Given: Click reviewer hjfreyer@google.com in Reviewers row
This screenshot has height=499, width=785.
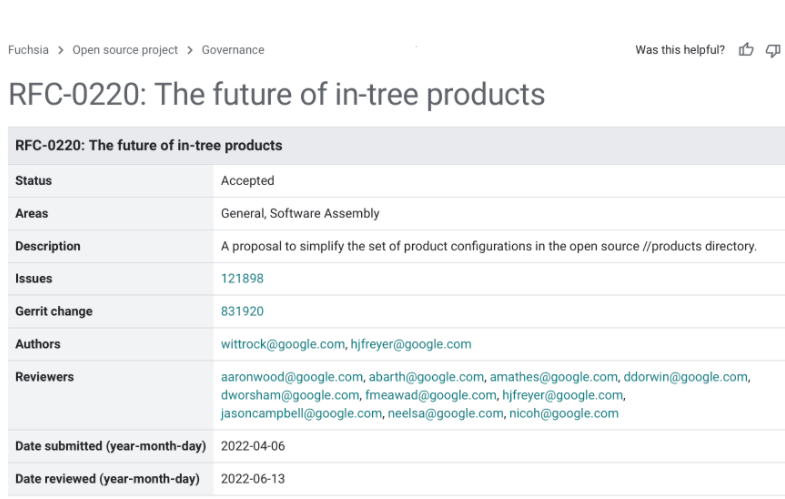Looking at the screenshot, I should [563, 395].
